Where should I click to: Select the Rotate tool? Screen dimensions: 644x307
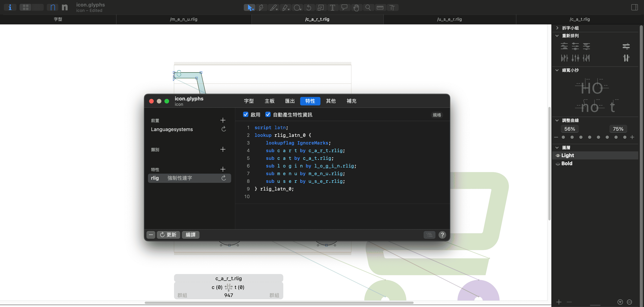pyautogui.click(x=309, y=8)
